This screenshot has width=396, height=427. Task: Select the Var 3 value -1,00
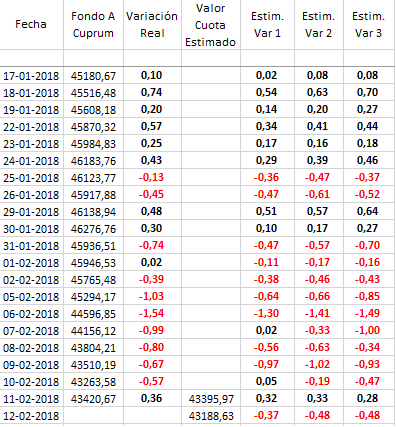pyautogui.click(x=367, y=330)
